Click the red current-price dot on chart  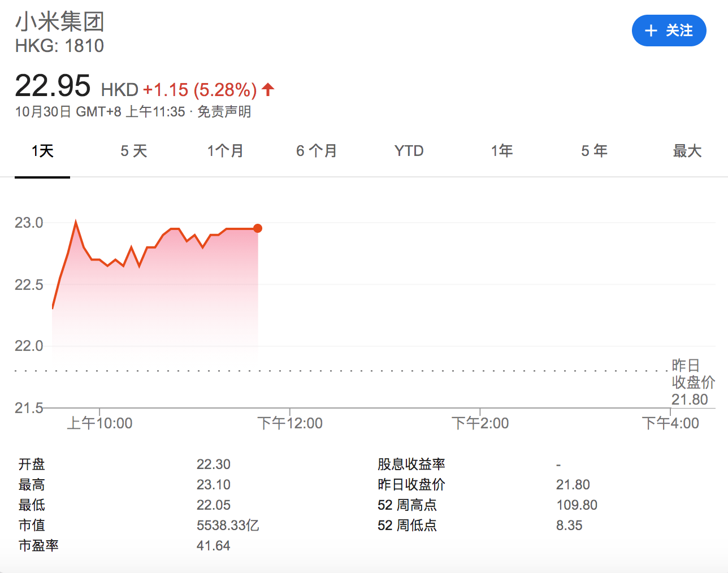click(x=258, y=228)
